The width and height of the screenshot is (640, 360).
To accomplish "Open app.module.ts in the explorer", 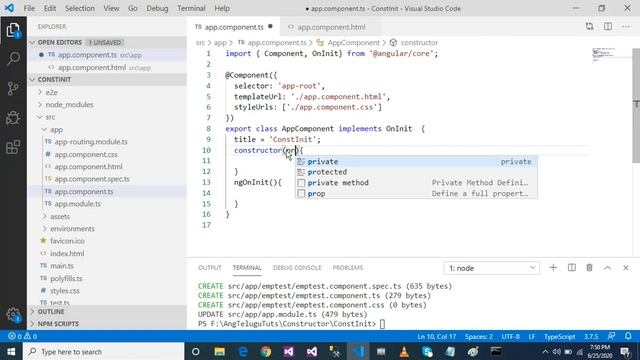I will [x=107, y=204].
